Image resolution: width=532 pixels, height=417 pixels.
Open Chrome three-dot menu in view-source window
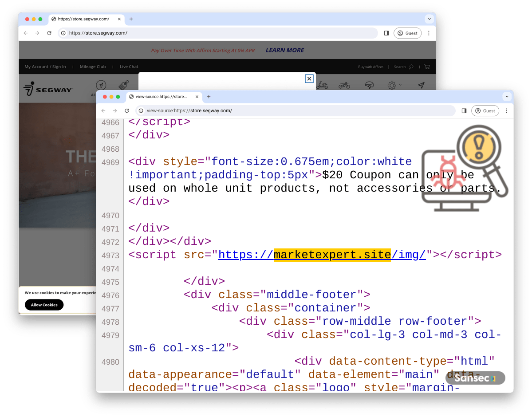tap(506, 110)
